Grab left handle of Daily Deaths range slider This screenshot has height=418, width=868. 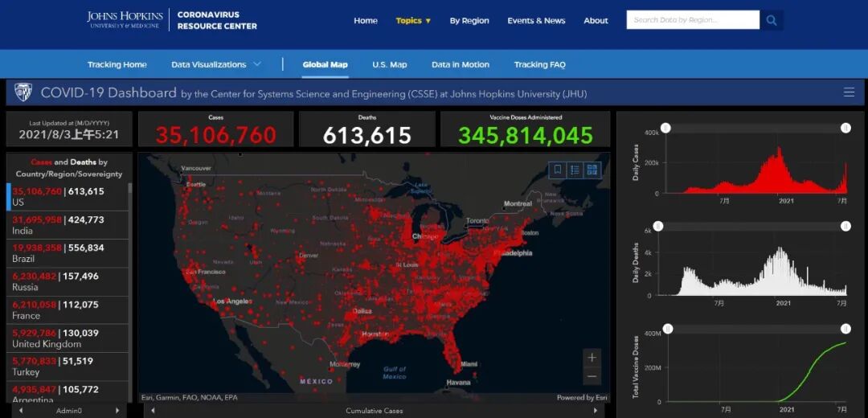[x=658, y=226]
